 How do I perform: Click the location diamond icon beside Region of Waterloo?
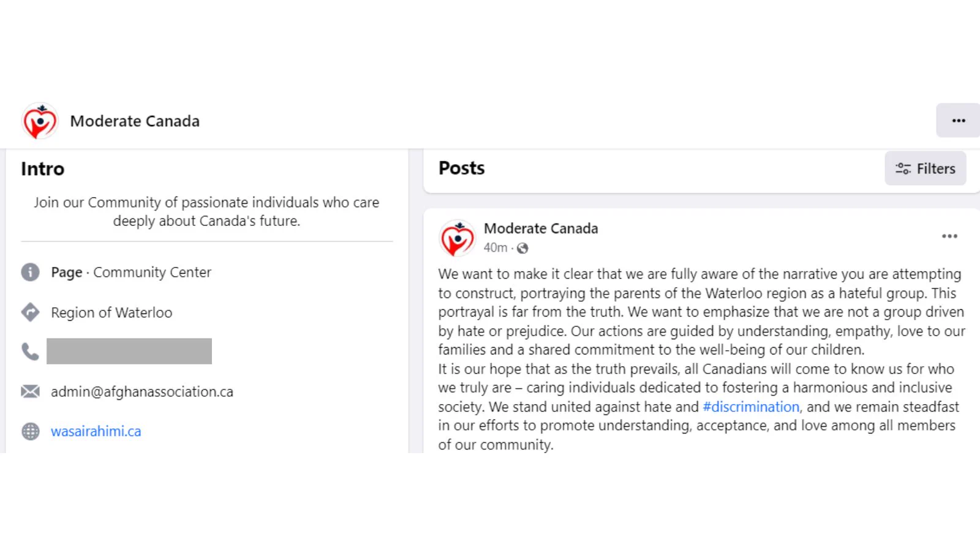(30, 312)
